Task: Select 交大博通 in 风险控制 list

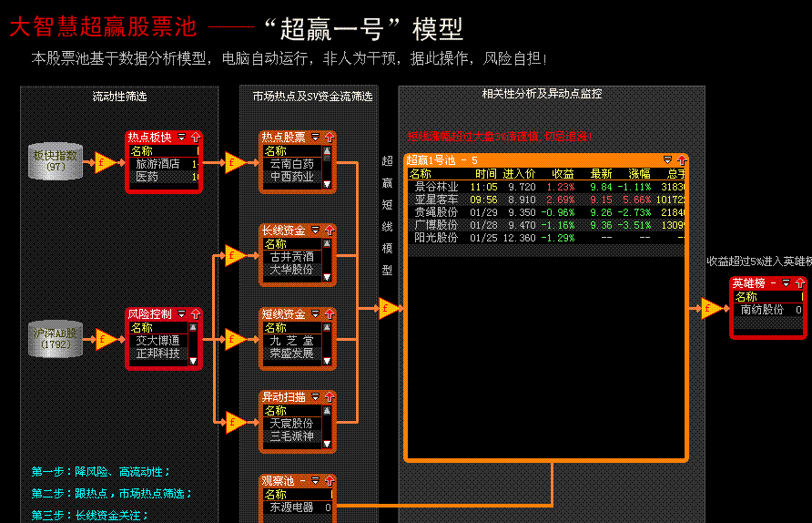Action: pos(158,341)
